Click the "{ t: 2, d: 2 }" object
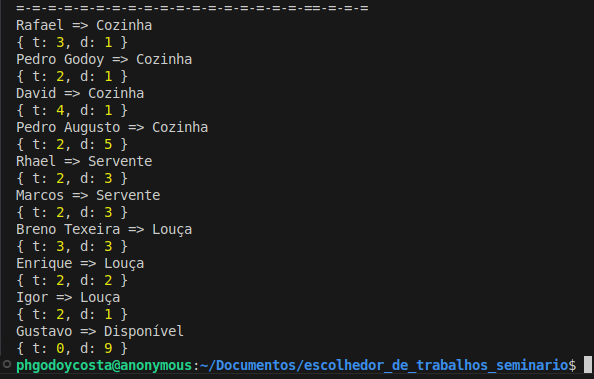594x379 pixels. [x=72, y=280]
